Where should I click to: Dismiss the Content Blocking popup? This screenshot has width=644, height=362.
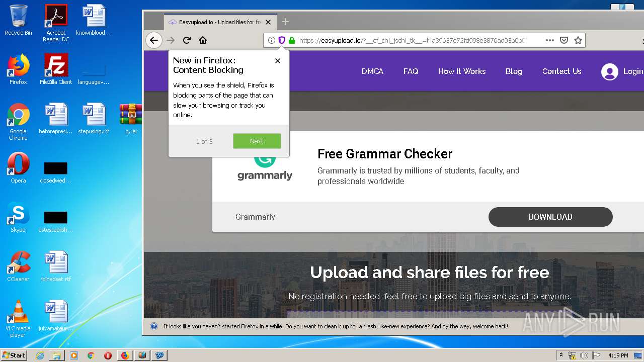[278, 61]
